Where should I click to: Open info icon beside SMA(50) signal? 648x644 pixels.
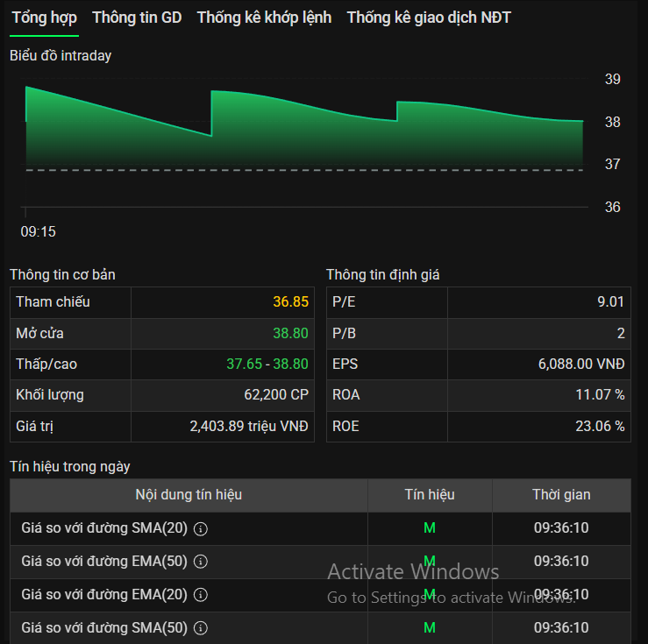(201, 628)
